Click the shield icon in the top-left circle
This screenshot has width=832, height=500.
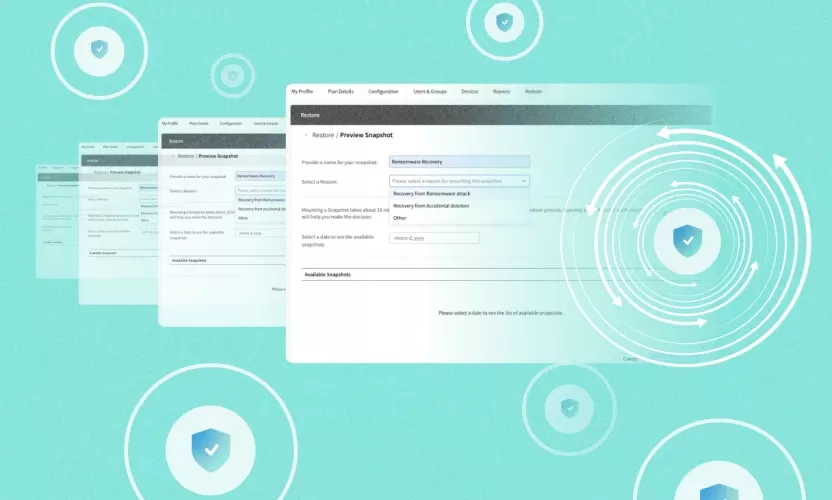(x=98, y=48)
